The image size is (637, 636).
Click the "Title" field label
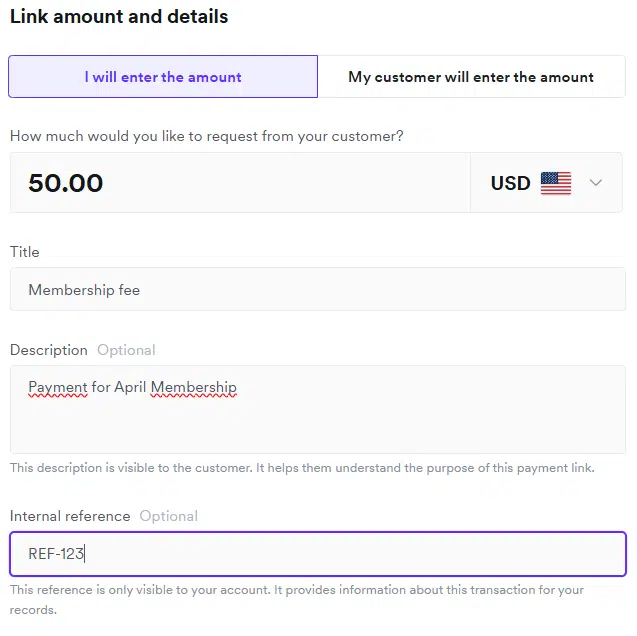pos(25,252)
